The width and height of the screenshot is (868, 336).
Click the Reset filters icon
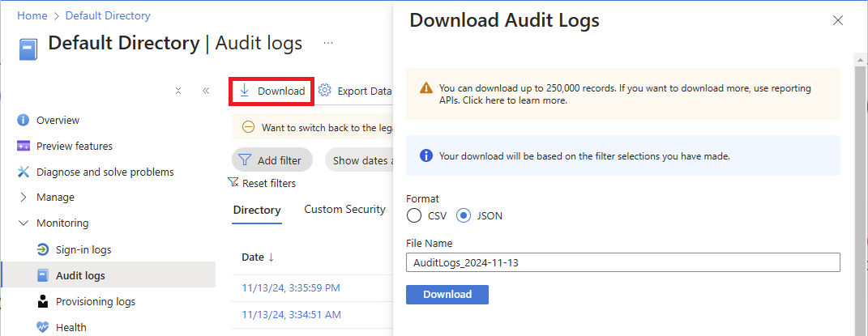[x=233, y=183]
